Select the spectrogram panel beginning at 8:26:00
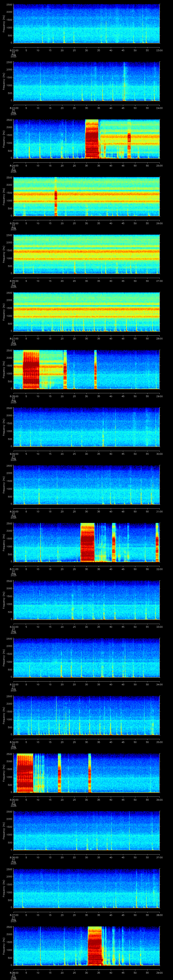173x980 pixels. (86, 254)
